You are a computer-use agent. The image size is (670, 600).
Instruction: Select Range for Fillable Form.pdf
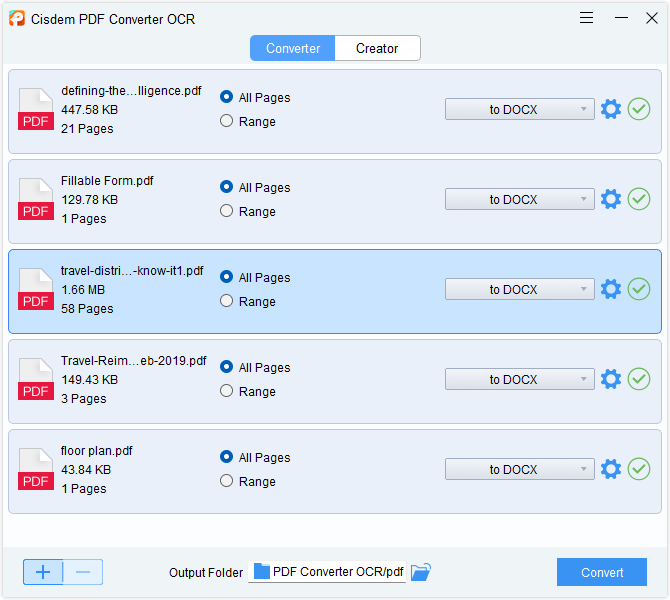click(x=226, y=211)
